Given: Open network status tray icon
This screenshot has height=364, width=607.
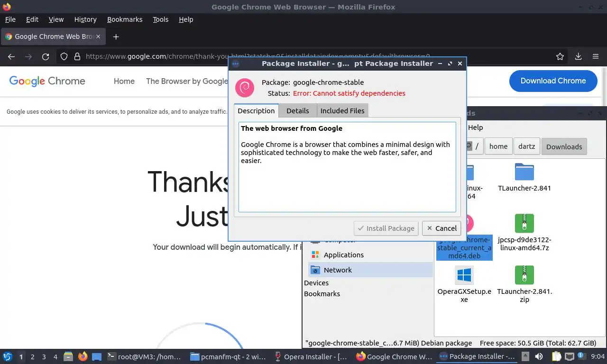Looking at the screenshot, I should point(569,356).
